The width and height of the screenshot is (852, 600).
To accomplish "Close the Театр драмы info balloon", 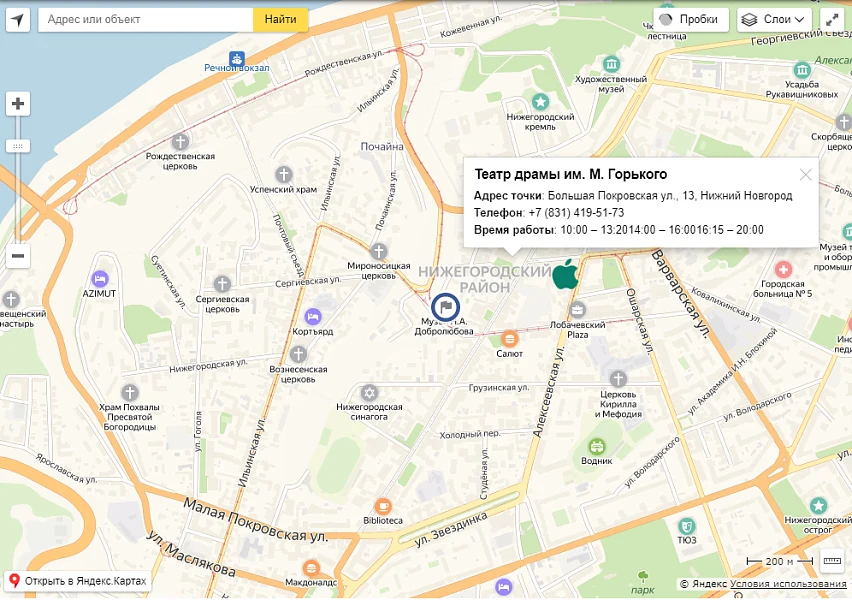I will (806, 174).
